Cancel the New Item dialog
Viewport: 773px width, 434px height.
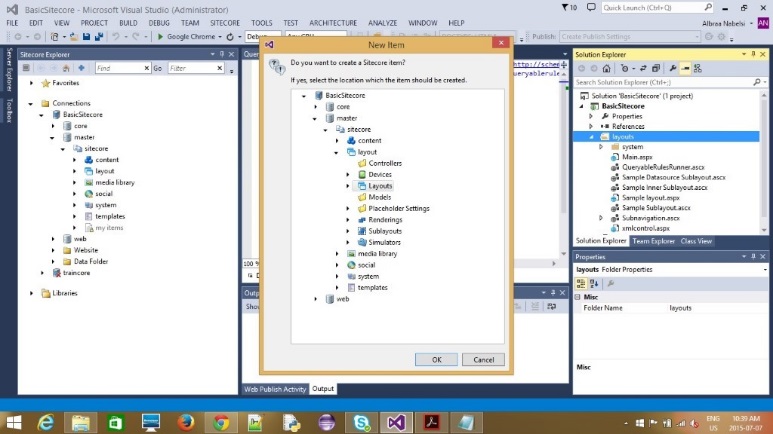[483, 360]
